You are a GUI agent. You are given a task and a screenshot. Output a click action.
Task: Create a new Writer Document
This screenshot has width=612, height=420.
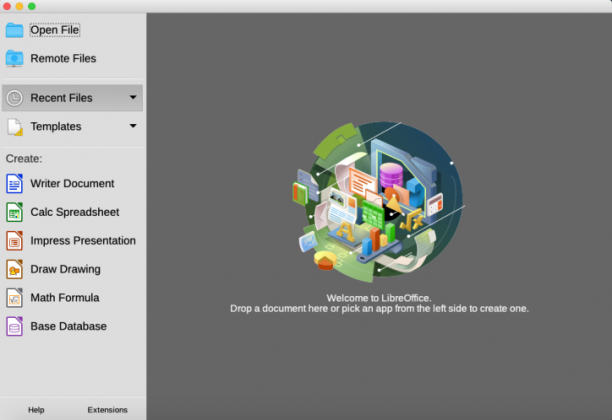coord(72,183)
